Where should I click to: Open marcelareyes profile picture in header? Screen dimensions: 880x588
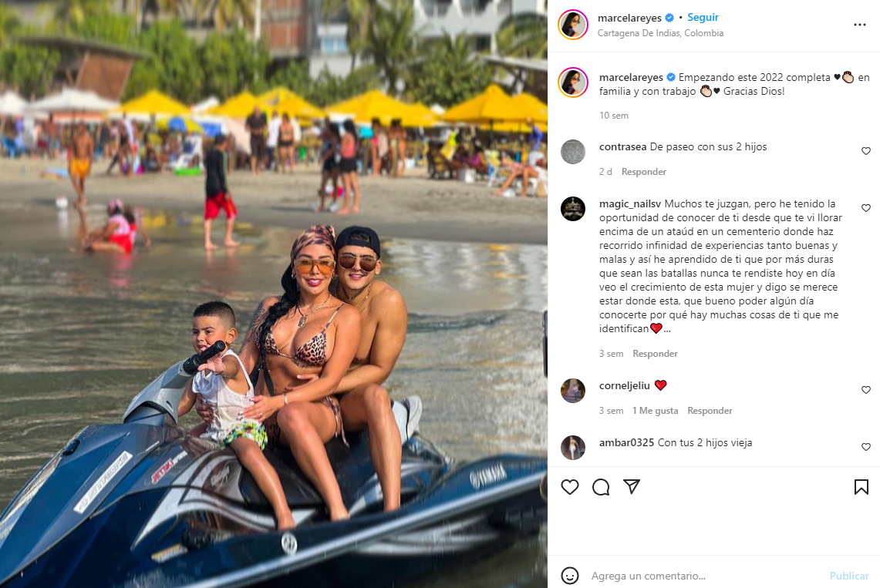(573, 25)
